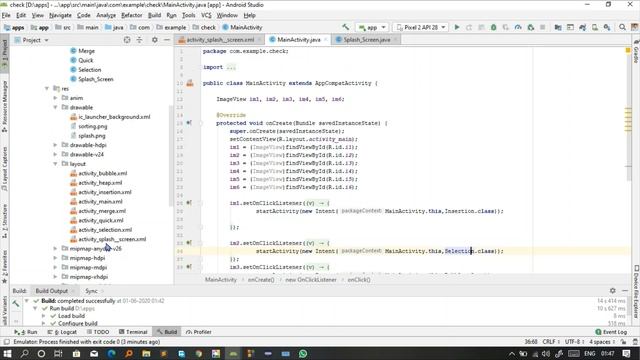This screenshot has height=360, width=640.
Task: Switch to Splash_Screen.java editor tab
Action: click(x=367, y=40)
